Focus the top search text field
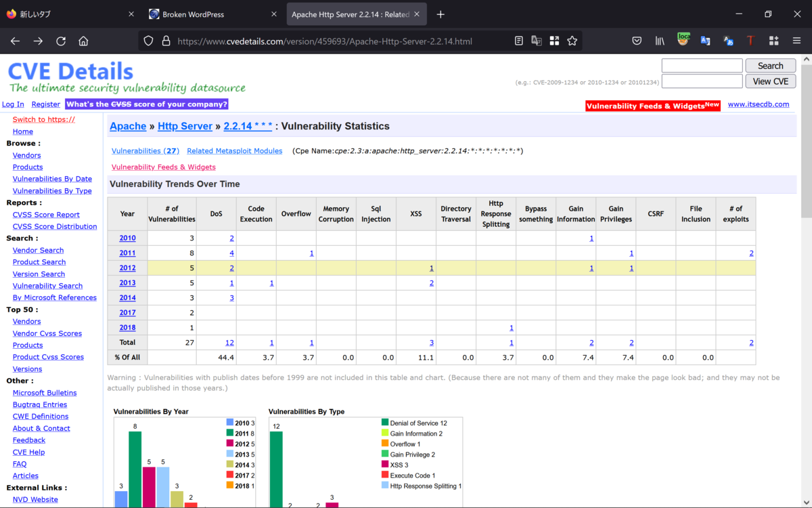The height and width of the screenshot is (508, 812). tap(702, 66)
